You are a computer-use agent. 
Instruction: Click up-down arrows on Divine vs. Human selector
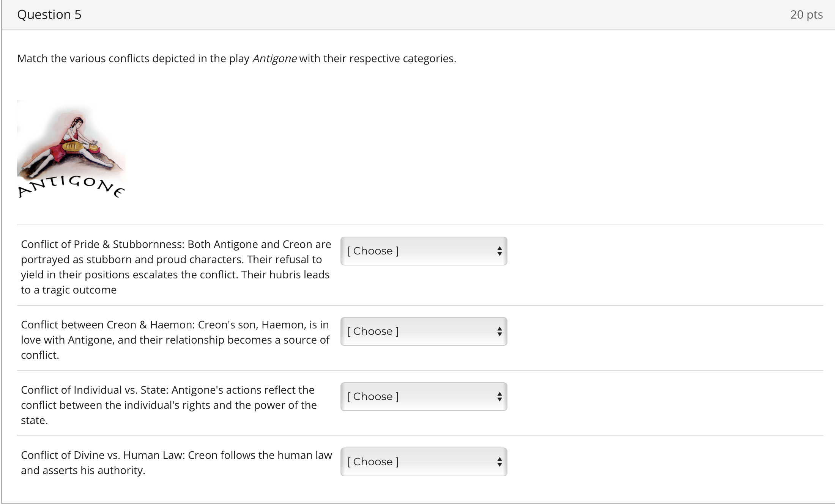(x=499, y=462)
